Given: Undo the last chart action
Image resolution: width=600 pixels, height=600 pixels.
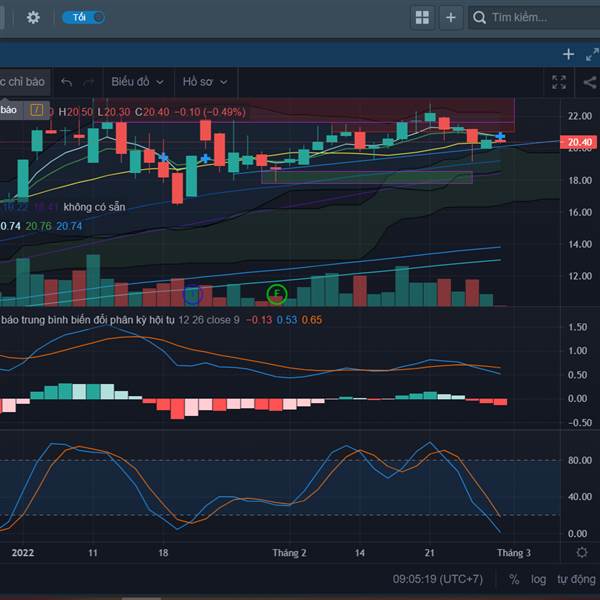Looking at the screenshot, I should tap(67, 82).
